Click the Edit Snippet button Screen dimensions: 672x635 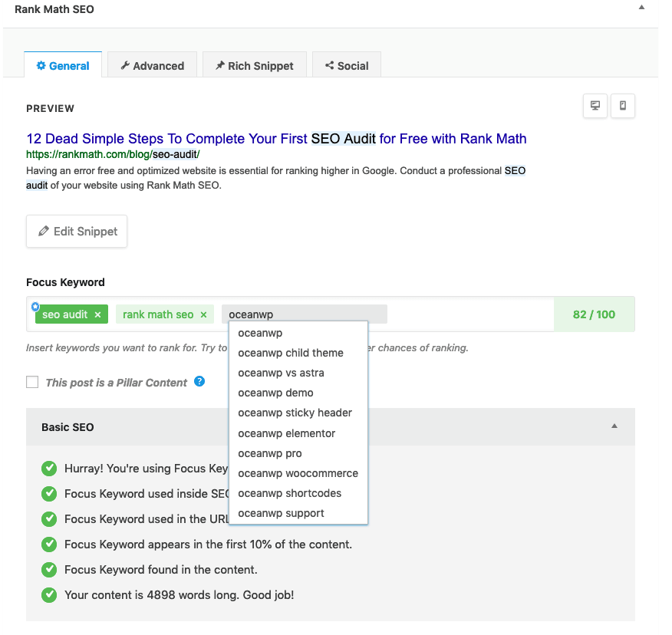(77, 232)
